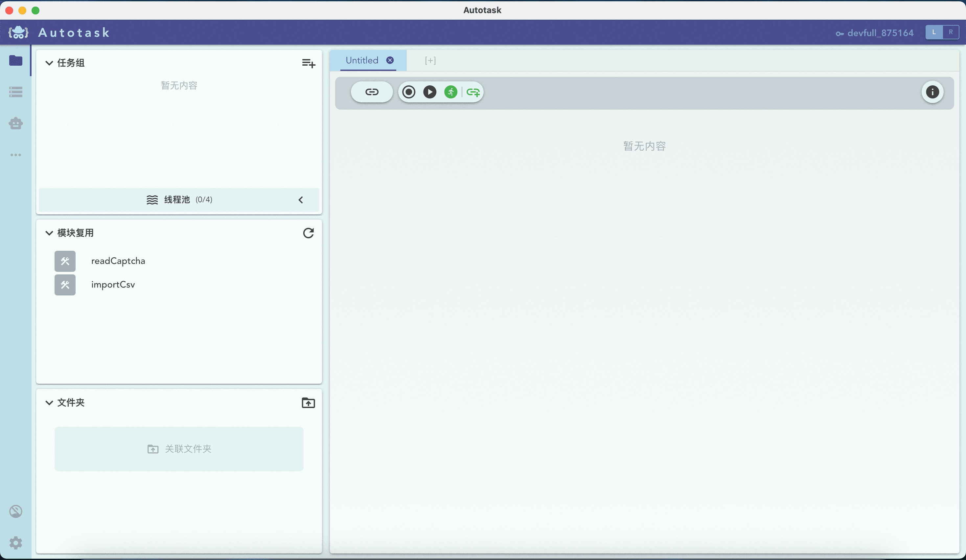This screenshot has width=966, height=560.
Task: Collapse the 模块复用 section
Action: point(49,233)
